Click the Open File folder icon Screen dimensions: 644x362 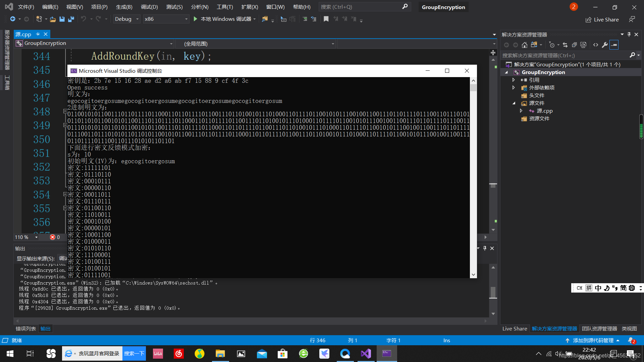53,19
